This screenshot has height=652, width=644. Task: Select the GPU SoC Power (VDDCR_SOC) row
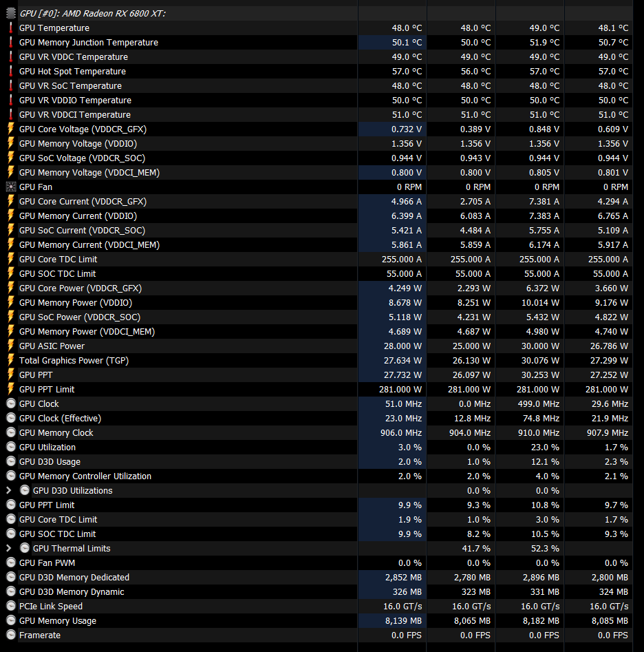coord(319,317)
